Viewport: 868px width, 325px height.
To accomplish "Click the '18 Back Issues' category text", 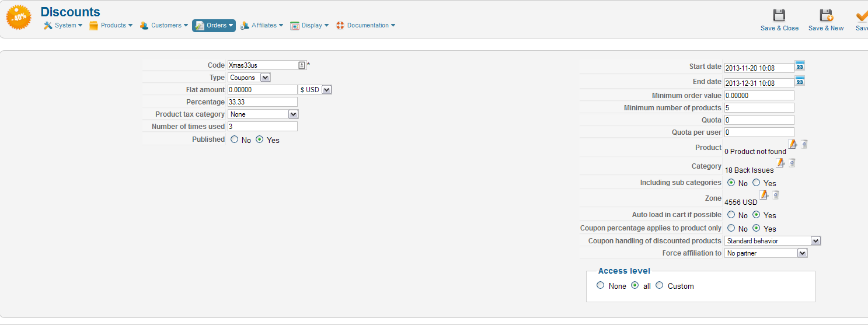I will pos(749,170).
